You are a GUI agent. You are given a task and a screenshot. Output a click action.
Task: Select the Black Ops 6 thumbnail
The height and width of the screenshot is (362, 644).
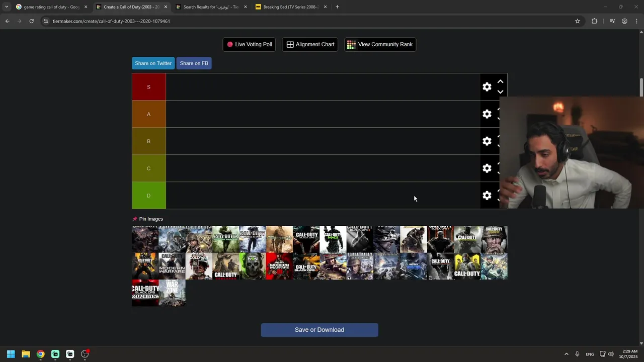306,266
